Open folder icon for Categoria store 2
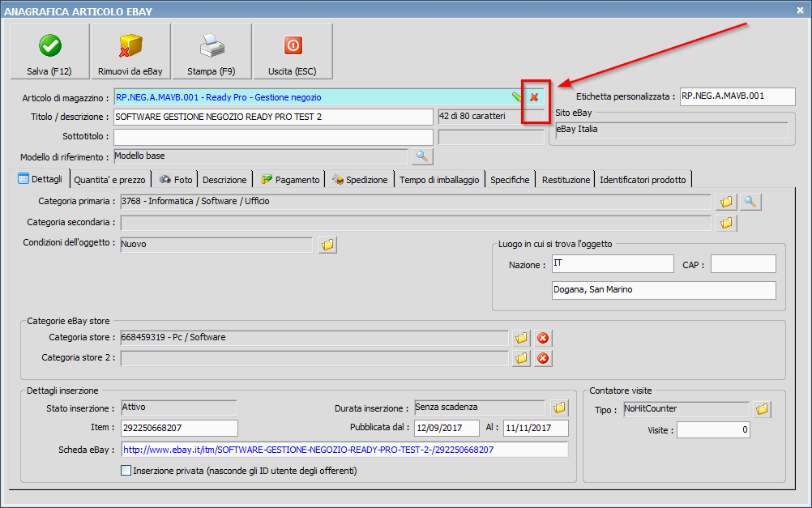This screenshot has width=812, height=508. (x=522, y=358)
